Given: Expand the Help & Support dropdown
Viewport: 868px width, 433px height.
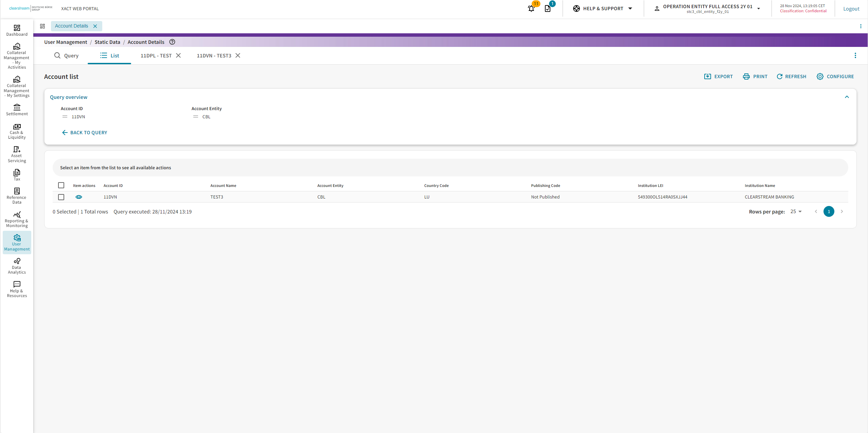Looking at the screenshot, I should (603, 8).
